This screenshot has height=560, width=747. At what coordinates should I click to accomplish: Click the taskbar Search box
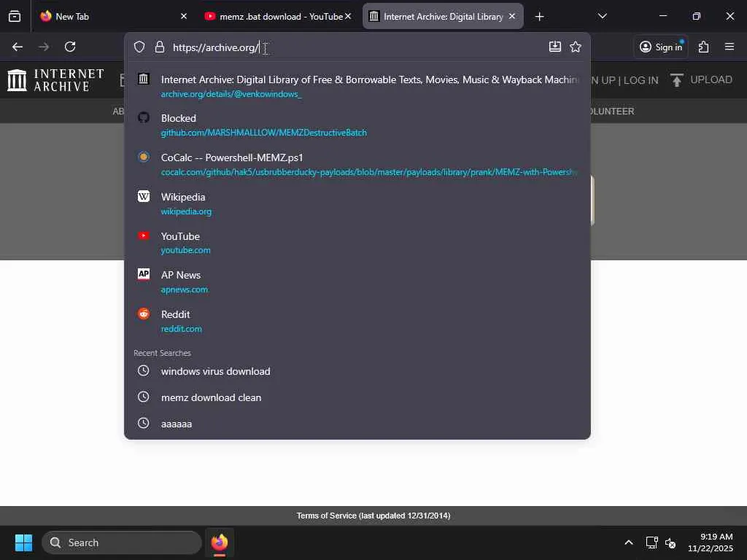click(x=122, y=542)
